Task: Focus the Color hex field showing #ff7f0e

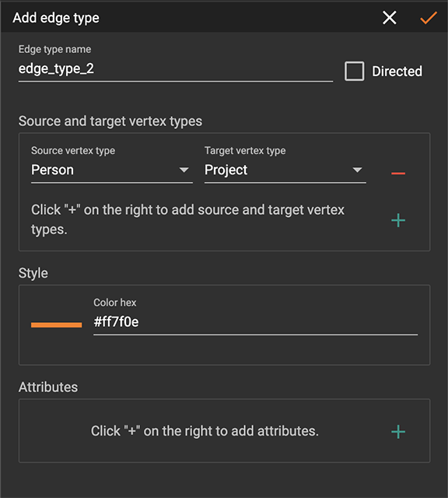Action: point(255,322)
